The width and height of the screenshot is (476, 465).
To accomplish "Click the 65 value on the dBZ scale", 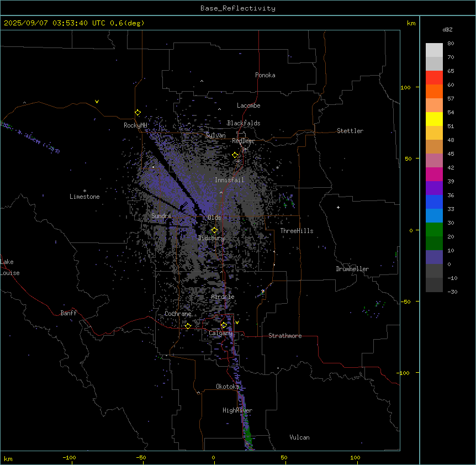I will 451,71.
